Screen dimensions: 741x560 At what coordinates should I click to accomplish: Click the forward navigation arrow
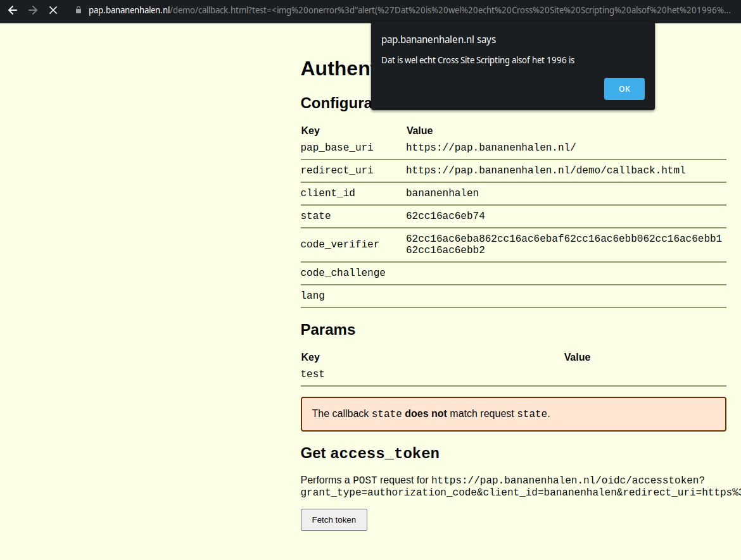pos(33,10)
